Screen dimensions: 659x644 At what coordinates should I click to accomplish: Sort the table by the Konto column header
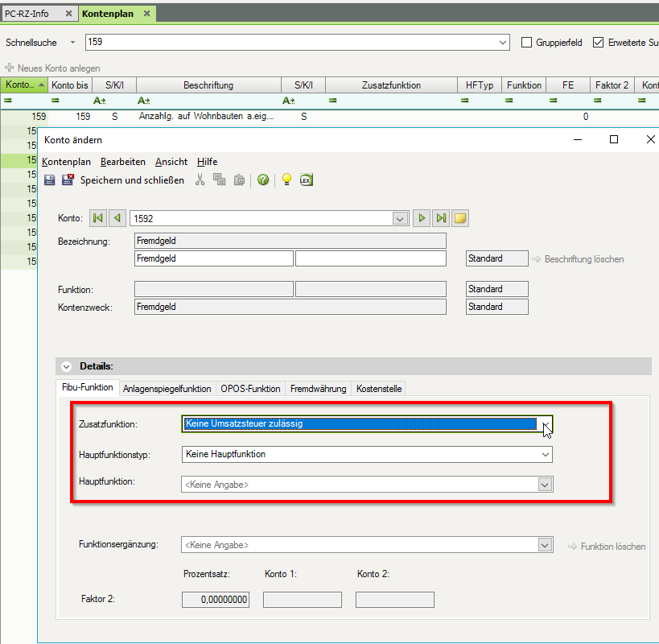(24, 85)
